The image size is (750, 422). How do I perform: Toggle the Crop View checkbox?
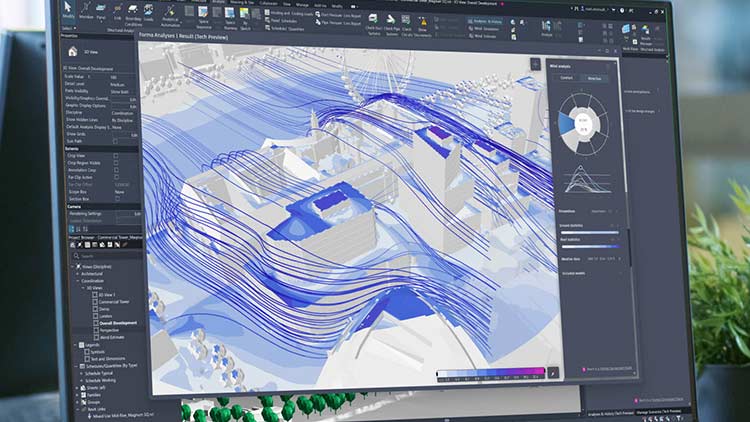click(x=116, y=156)
